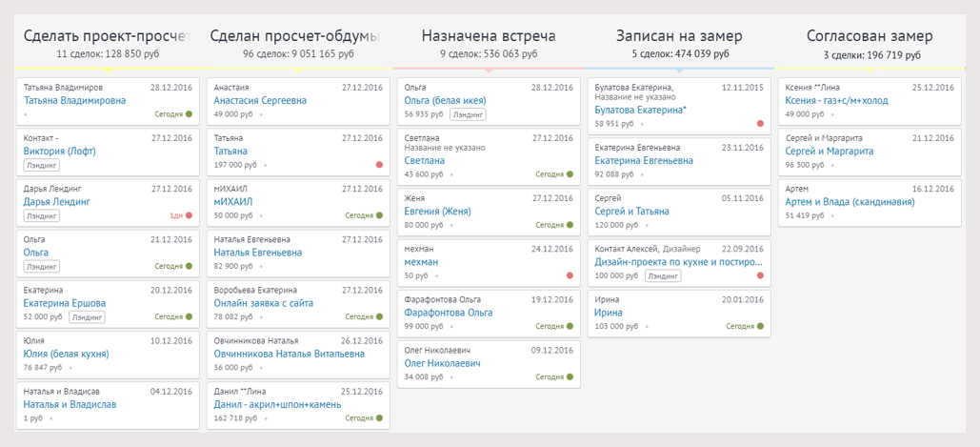
Task: Open the Записан на замер stage header
Action: click(x=678, y=36)
